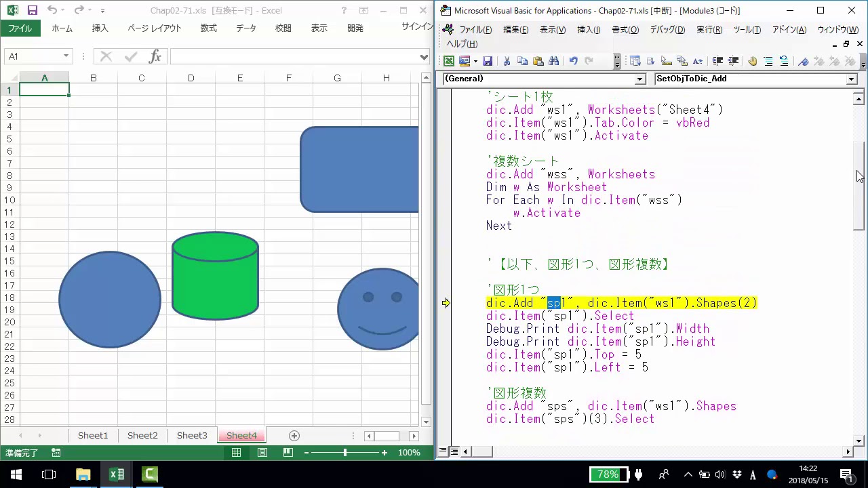868x488 pixels.
Task: Switch to Page Layout view in status bar
Action: (262, 453)
